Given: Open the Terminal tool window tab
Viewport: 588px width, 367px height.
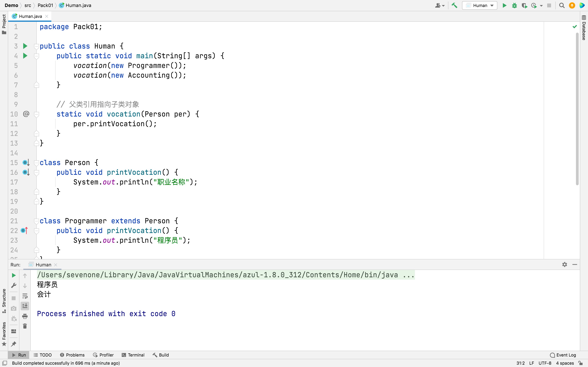Looking at the screenshot, I should pyautogui.click(x=133, y=355).
